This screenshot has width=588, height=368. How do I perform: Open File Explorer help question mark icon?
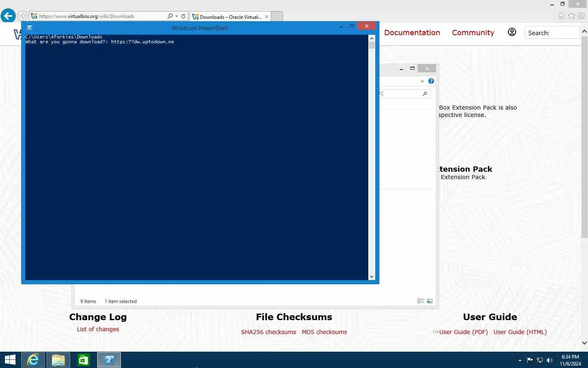pos(431,81)
